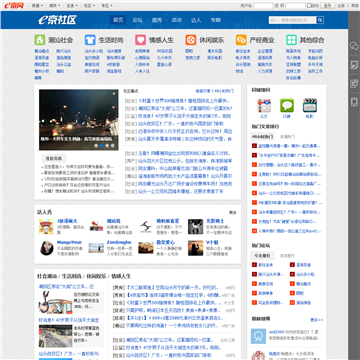Viewport: 360px width, 360px height.
Task: Click the search magnifier icon
Action: (320, 20)
